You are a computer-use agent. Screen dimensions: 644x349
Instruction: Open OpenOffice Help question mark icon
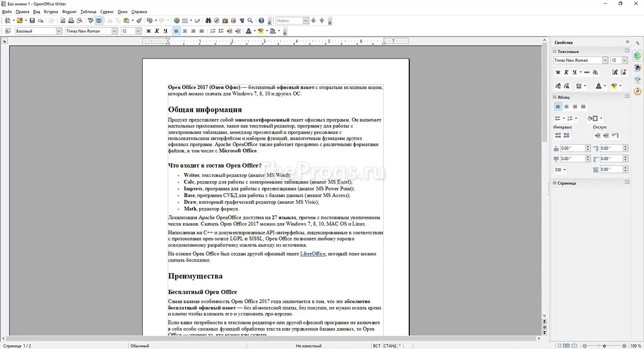click(262, 21)
